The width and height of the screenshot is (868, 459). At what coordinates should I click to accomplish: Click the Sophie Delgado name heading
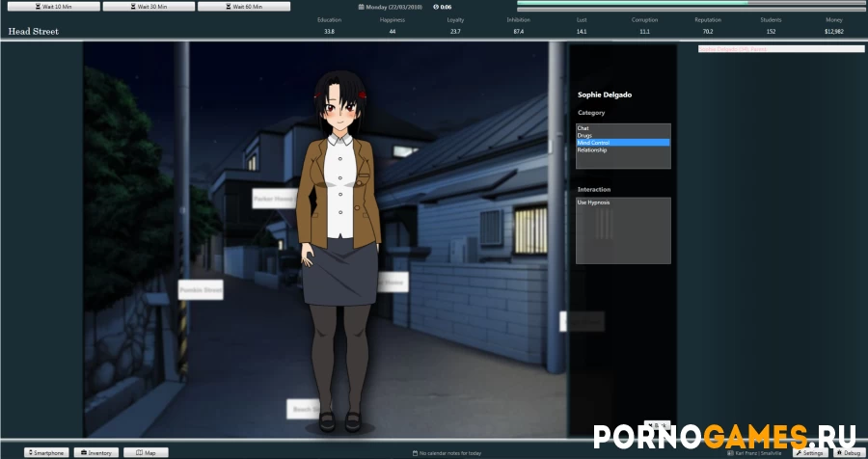[x=605, y=94]
